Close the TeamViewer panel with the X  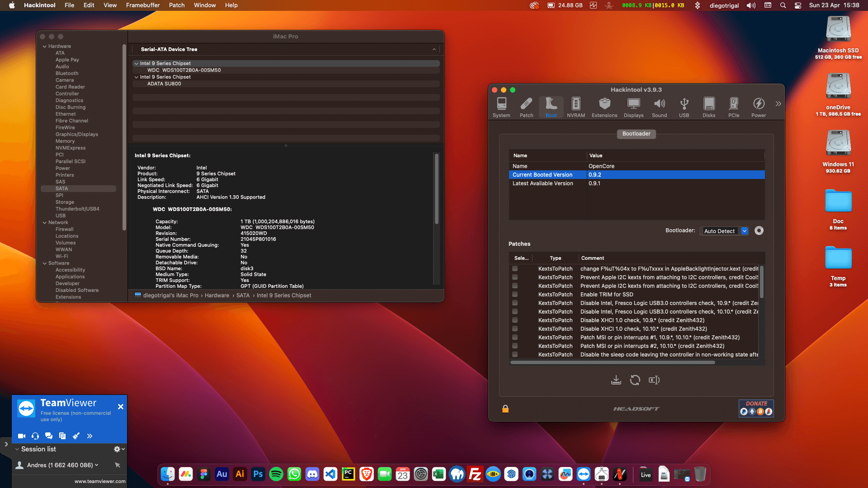point(121,407)
